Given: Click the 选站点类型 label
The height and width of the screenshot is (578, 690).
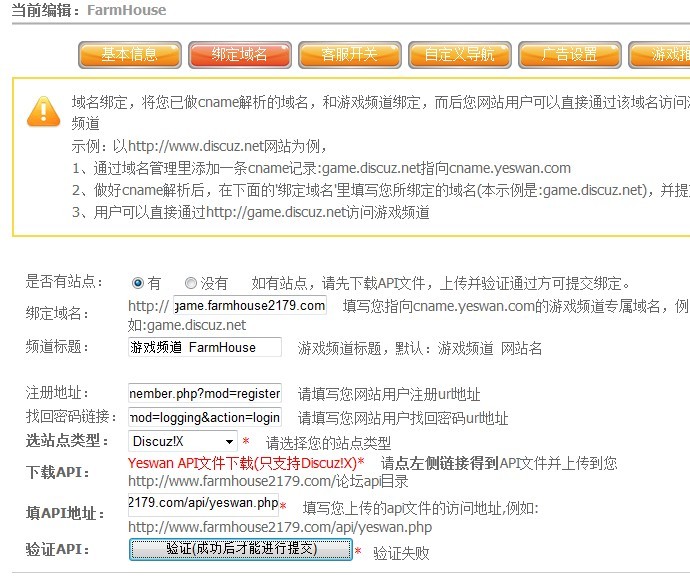Looking at the screenshot, I should point(67,440).
